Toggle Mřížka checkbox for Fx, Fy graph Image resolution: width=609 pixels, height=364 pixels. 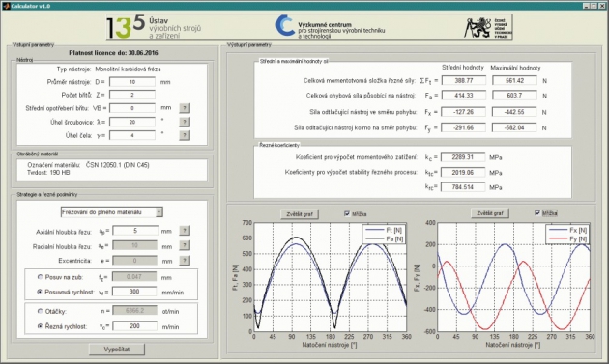coord(537,213)
